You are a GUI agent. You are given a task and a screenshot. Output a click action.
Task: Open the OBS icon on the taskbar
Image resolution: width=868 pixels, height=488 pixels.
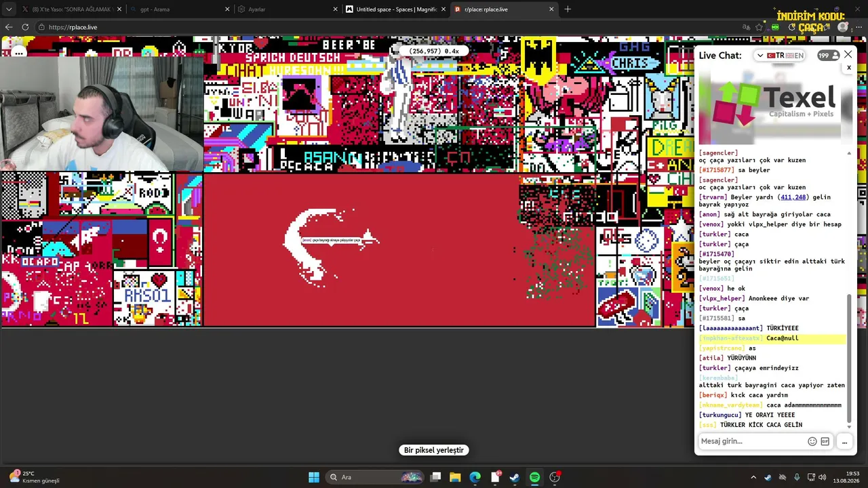pyautogui.click(x=555, y=477)
